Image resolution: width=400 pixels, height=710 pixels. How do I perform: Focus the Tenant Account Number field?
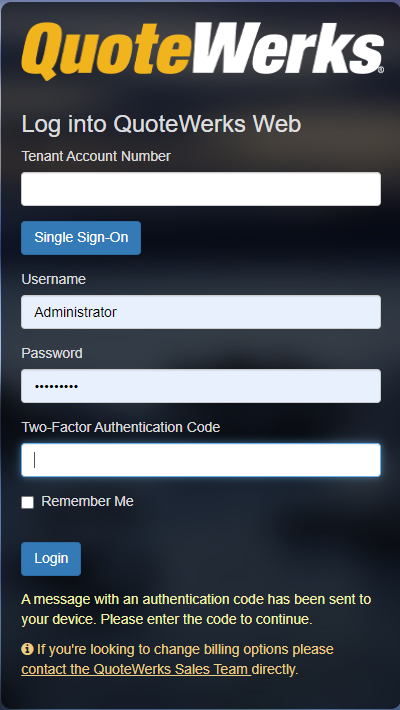click(x=201, y=189)
